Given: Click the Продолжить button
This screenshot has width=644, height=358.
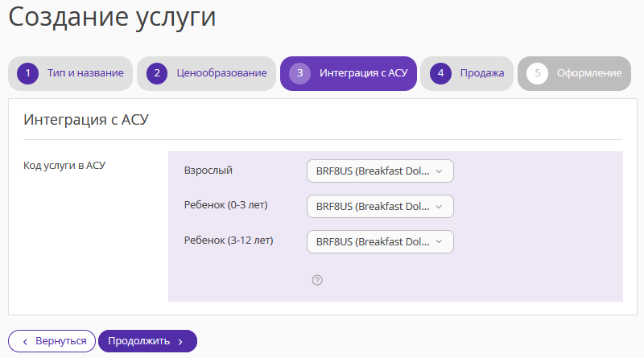Looking at the screenshot, I should tap(147, 341).
